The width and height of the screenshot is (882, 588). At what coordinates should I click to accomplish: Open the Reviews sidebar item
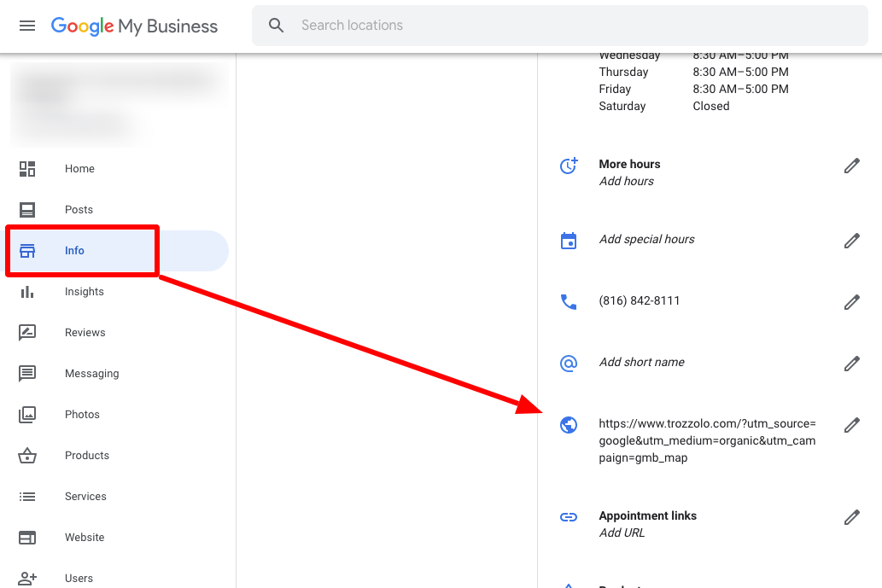coord(85,333)
